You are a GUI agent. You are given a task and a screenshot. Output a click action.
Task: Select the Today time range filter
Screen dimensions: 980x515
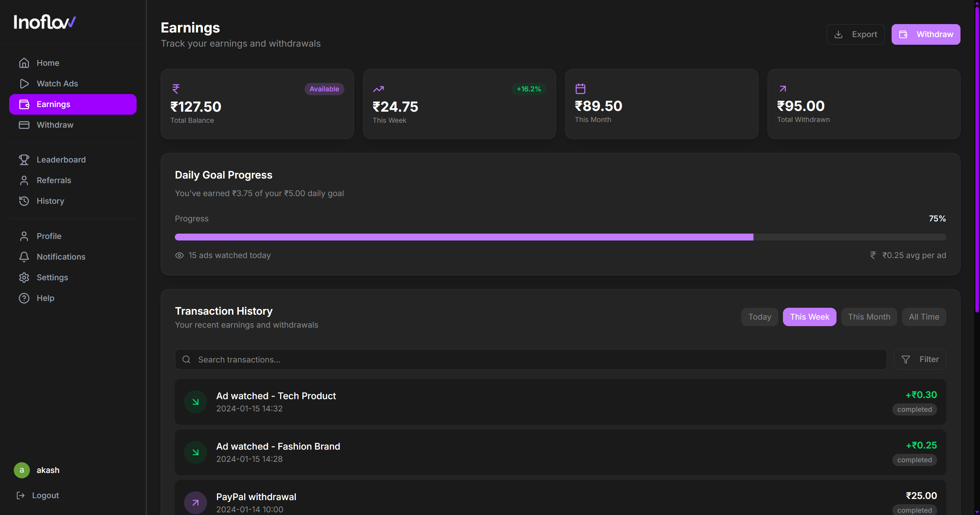coord(759,317)
